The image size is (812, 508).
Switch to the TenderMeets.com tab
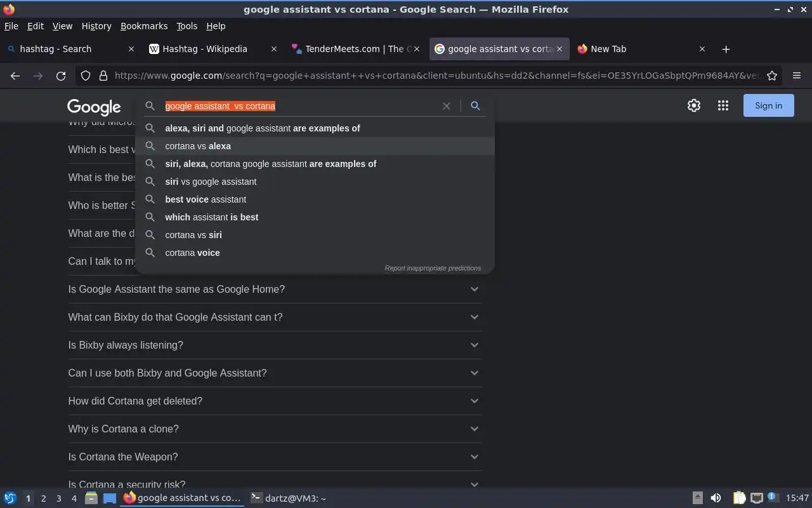356,49
